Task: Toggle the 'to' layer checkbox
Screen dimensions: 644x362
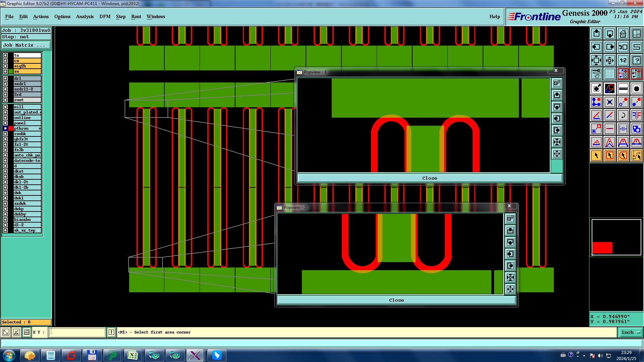Action: point(5,55)
